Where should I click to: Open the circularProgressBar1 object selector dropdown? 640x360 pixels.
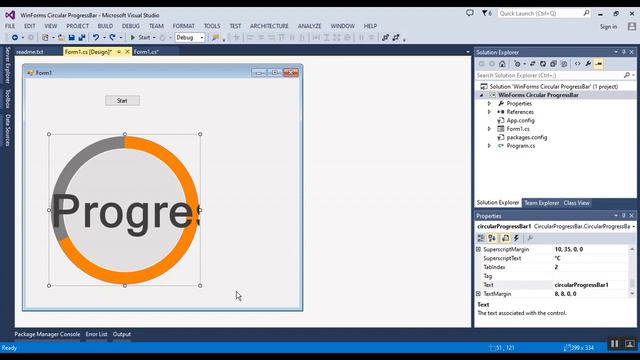coord(633,227)
